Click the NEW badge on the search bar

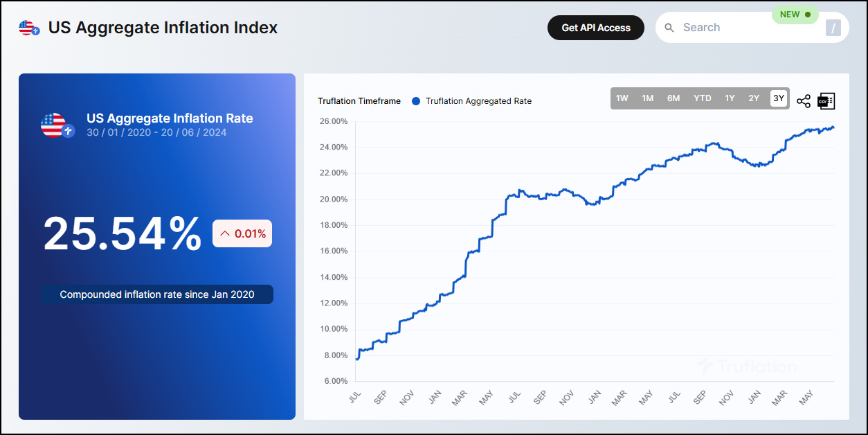click(x=795, y=15)
